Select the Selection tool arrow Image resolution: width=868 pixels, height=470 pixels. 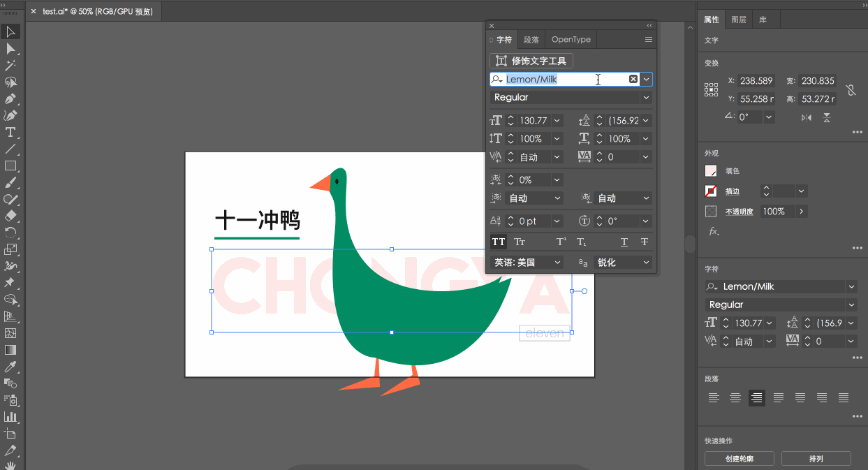click(x=11, y=31)
